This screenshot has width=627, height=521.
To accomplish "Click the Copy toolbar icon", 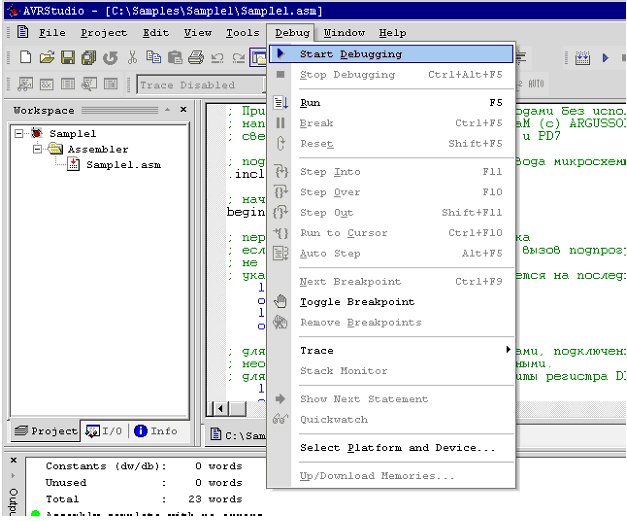I will tap(154, 58).
